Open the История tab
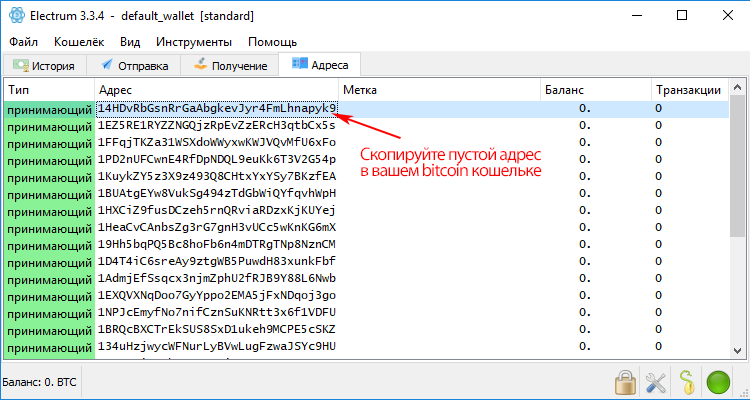Screen dimensions: 750x400 [x=44, y=65]
